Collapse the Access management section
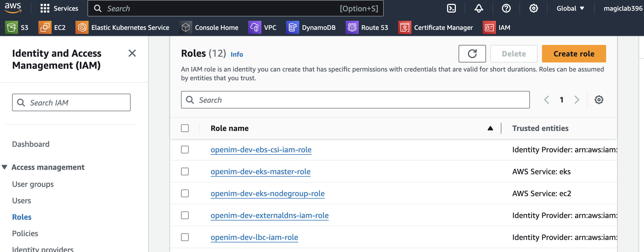The height and width of the screenshot is (252, 644). [x=4, y=167]
